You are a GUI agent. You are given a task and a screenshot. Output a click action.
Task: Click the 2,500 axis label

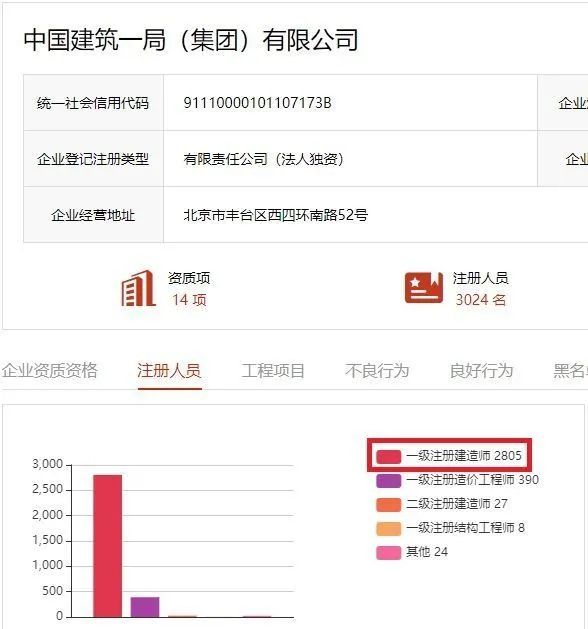click(47, 490)
